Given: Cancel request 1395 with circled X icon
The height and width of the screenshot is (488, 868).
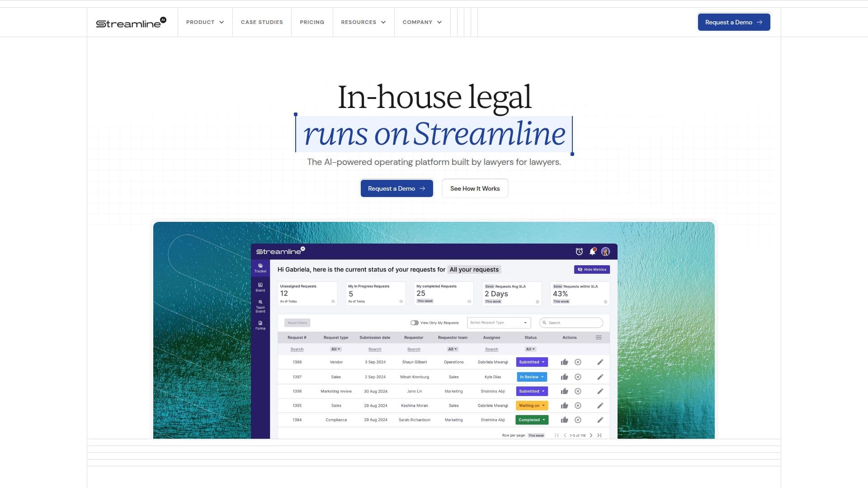Looking at the screenshot, I should coord(578,406).
